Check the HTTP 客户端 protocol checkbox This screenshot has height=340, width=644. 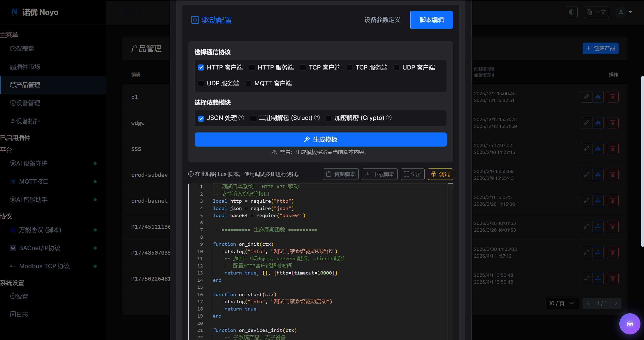click(201, 67)
